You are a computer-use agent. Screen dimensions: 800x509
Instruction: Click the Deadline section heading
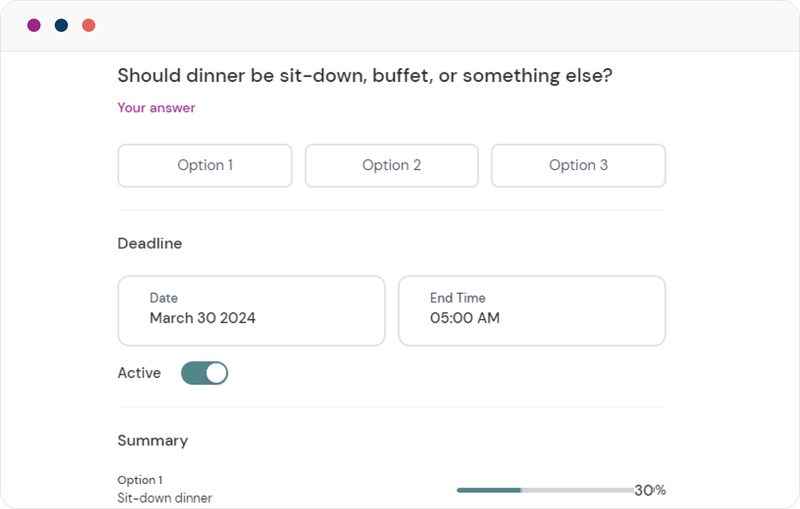[x=150, y=243]
